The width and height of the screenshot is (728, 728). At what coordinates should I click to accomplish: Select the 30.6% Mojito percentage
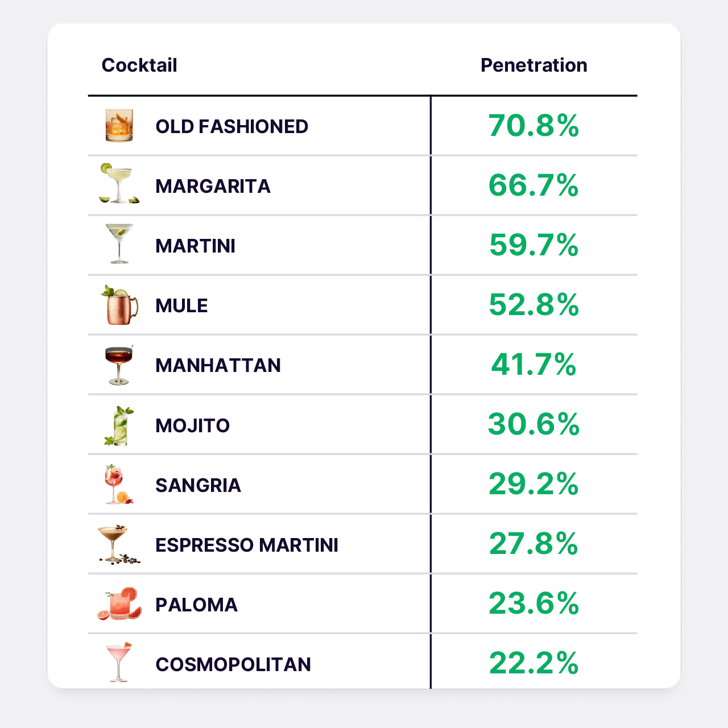click(x=533, y=425)
